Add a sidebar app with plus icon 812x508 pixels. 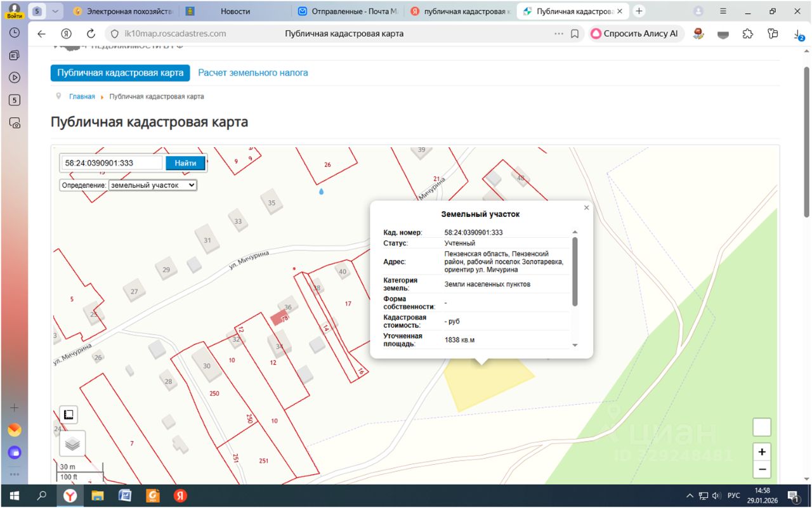point(14,408)
